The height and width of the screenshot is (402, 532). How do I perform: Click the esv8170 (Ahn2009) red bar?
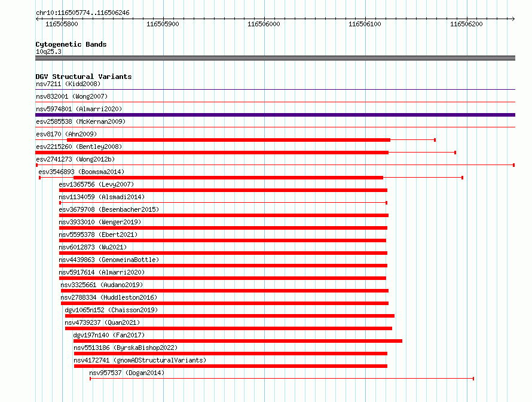[229, 140]
